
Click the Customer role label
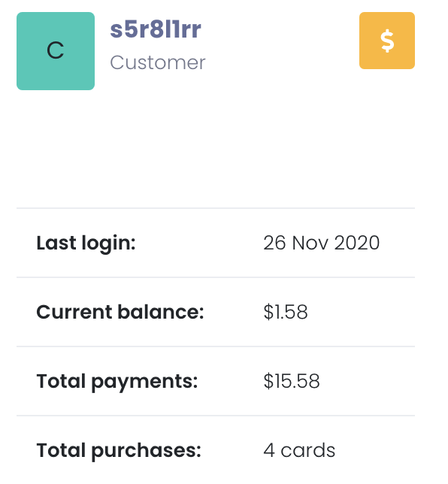157,62
